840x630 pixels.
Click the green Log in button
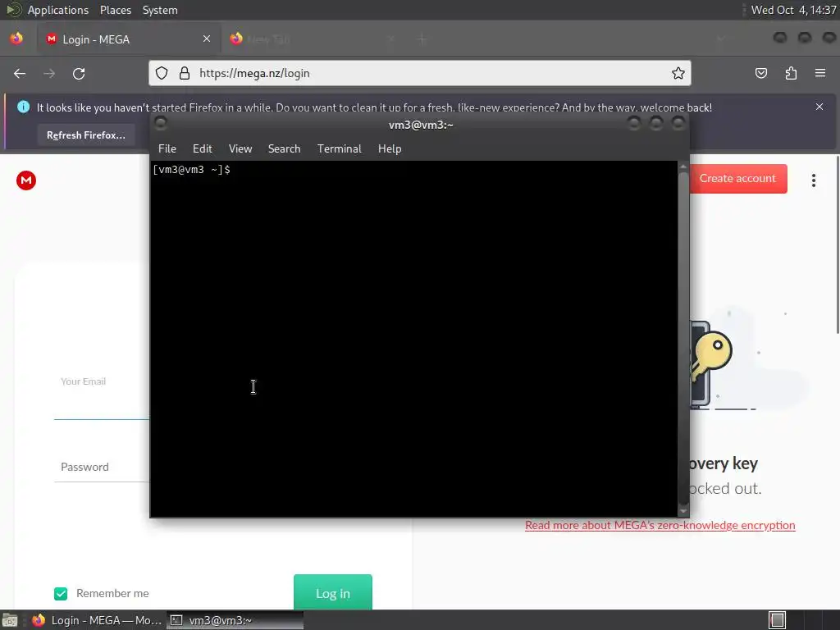point(333,592)
